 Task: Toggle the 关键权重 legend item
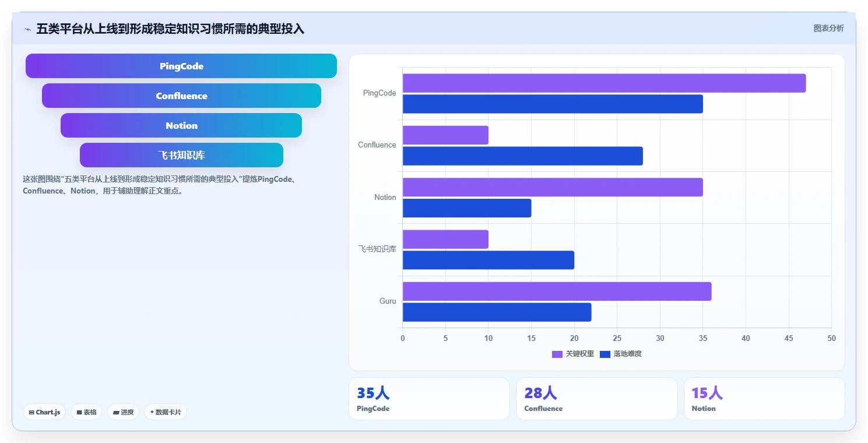click(573, 354)
